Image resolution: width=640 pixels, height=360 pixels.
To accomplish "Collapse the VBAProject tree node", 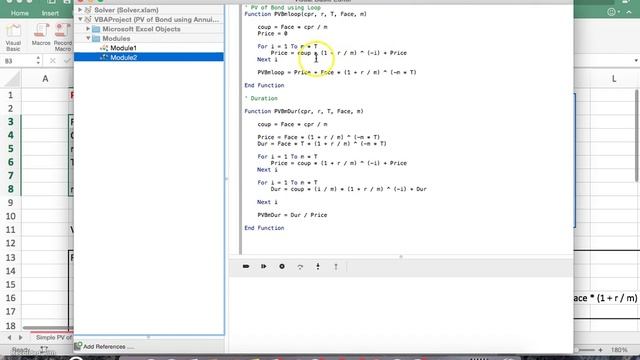I will click(x=80, y=19).
